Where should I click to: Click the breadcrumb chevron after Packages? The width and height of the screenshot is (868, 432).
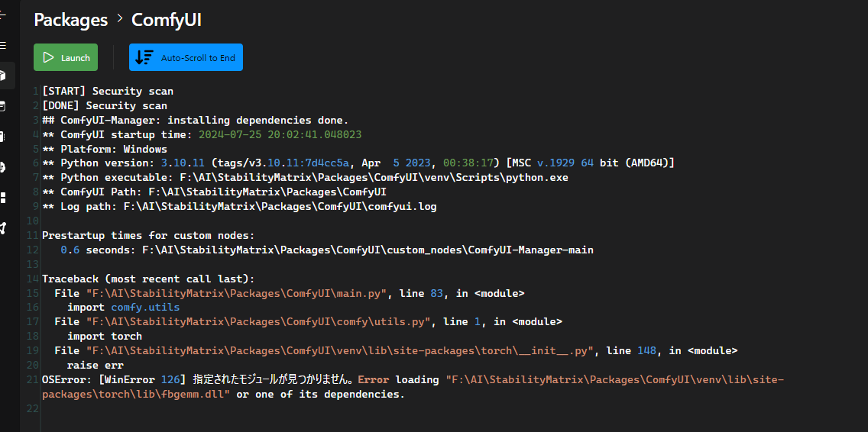point(120,19)
